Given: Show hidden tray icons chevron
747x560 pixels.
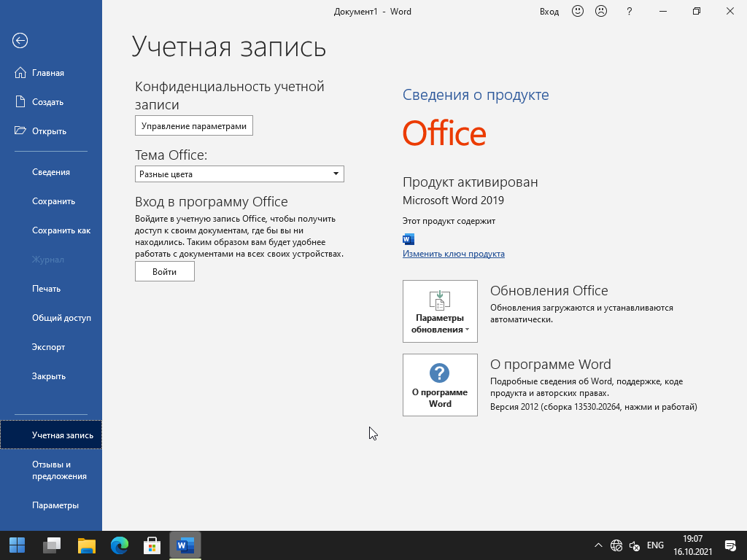Looking at the screenshot, I should 598,545.
